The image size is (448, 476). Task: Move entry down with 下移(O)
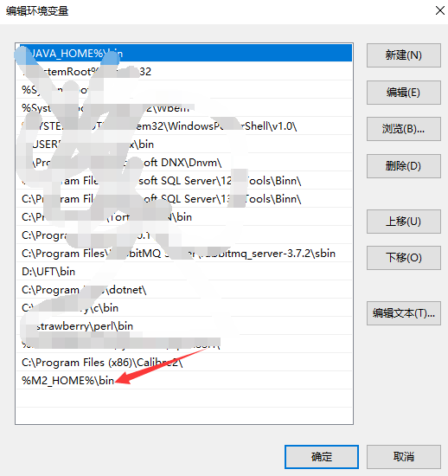coord(403,258)
